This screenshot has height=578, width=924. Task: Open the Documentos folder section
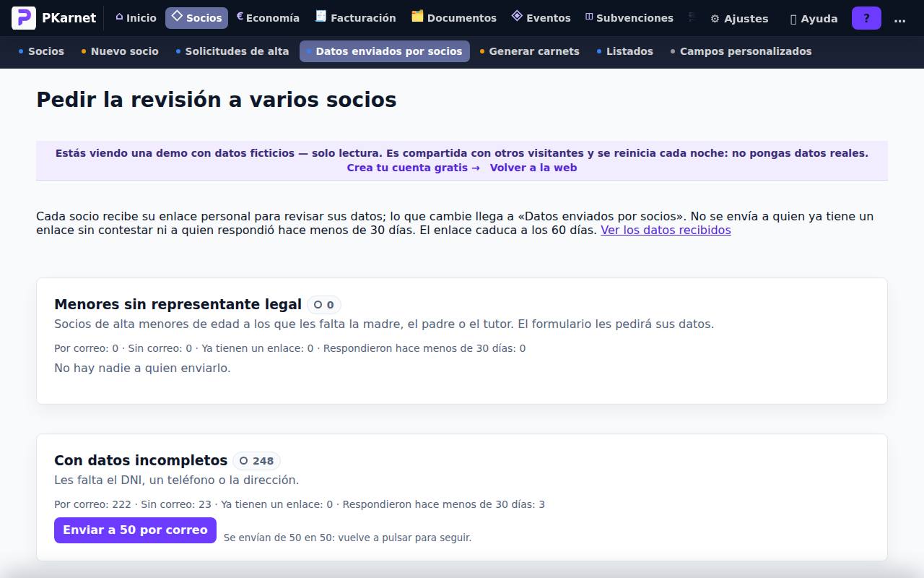tap(454, 18)
